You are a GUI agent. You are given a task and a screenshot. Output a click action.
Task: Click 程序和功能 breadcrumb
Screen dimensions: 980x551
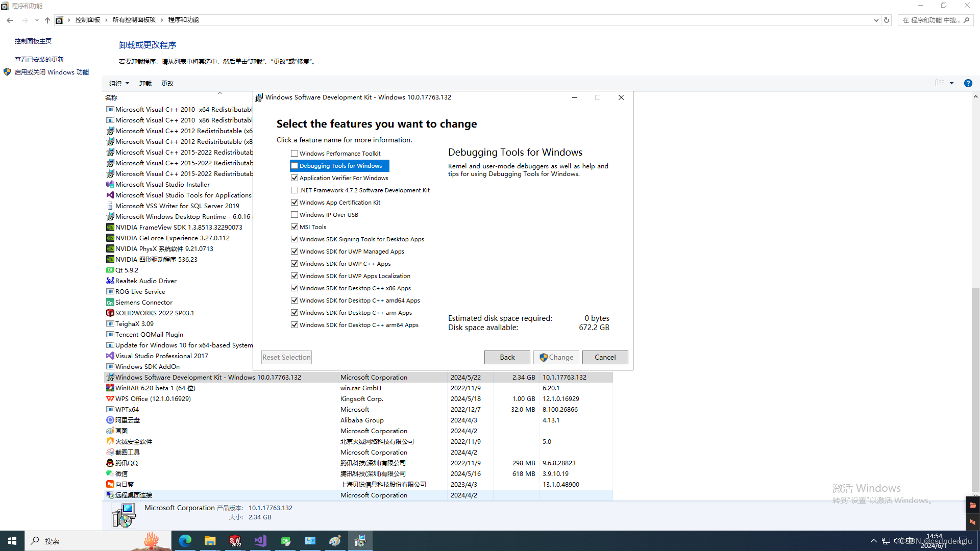tap(184, 20)
